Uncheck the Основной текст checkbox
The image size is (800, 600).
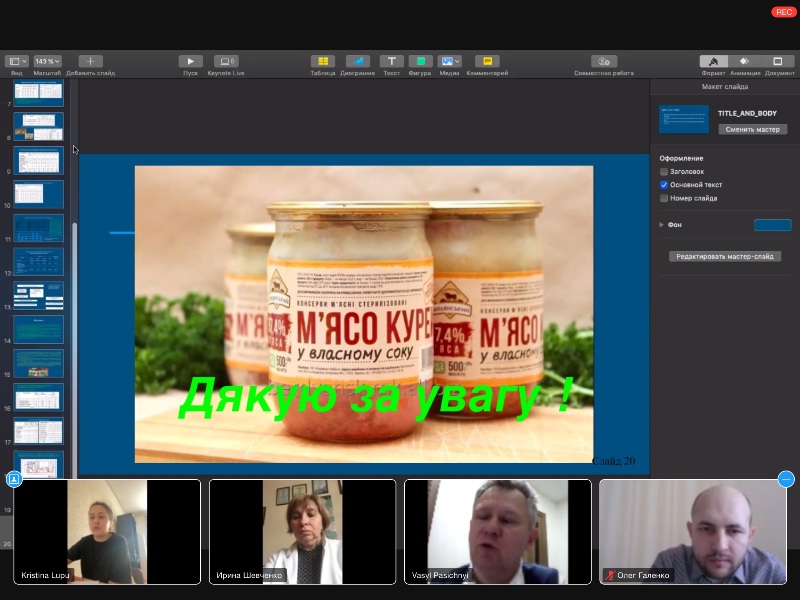point(664,185)
